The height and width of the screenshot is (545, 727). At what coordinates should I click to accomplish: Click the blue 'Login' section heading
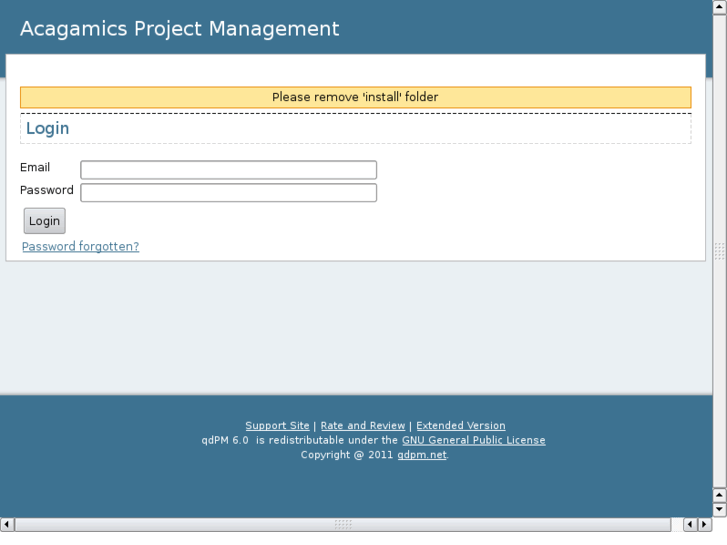[x=47, y=129]
